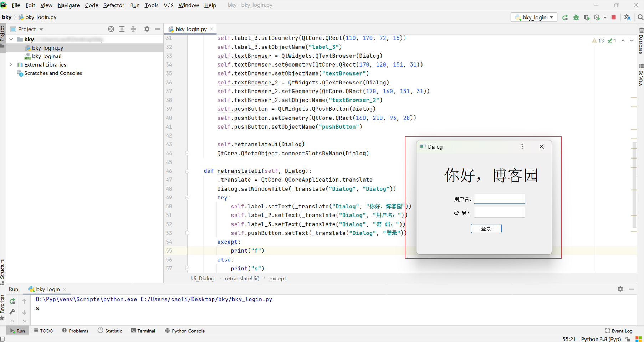Viewport: 644px width, 342px height.
Task: Rerun program in Run tool window
Action: 12,301
